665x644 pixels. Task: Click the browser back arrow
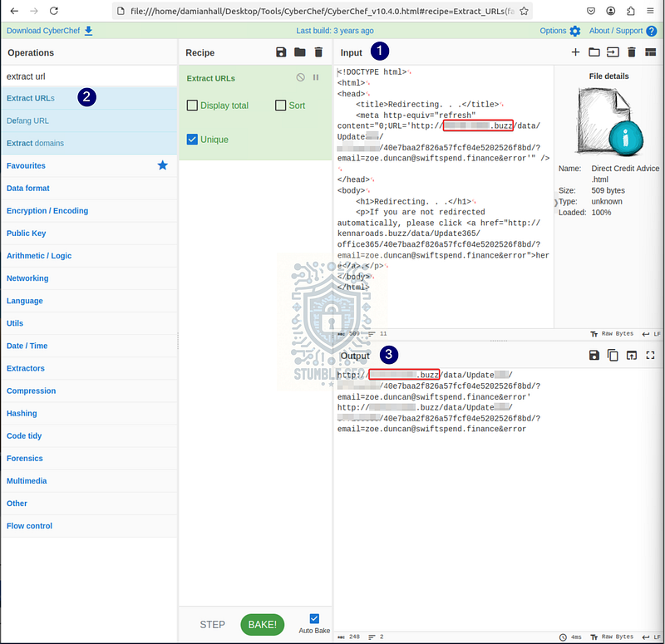point(14,11)
